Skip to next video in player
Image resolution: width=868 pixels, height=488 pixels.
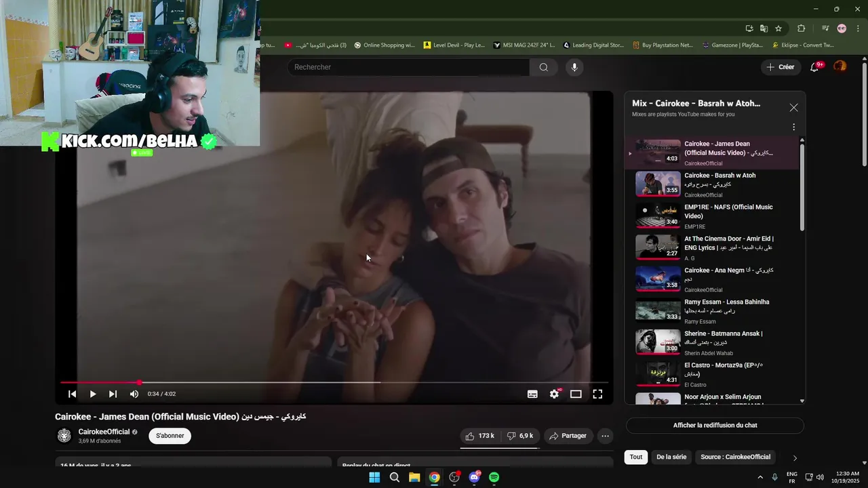pos(113,394)
